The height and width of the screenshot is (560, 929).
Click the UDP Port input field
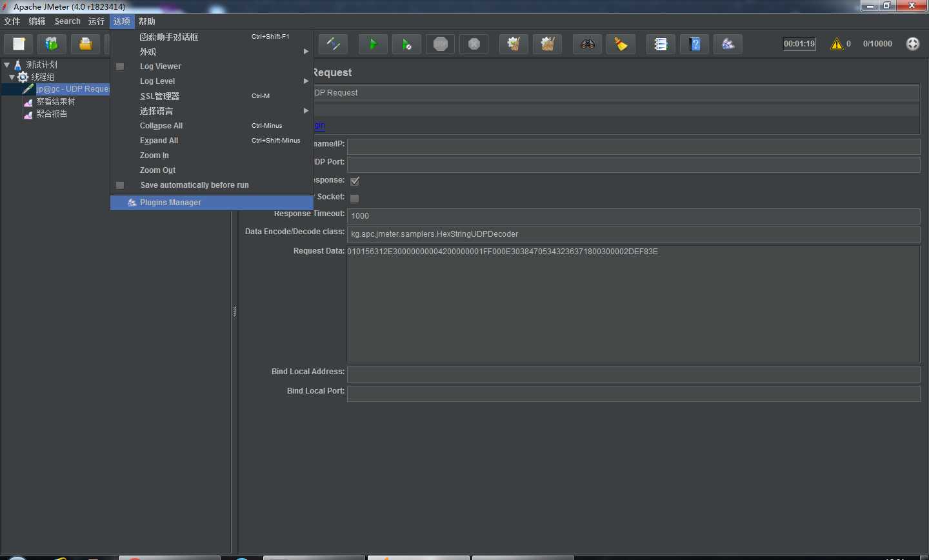point(634,165)
